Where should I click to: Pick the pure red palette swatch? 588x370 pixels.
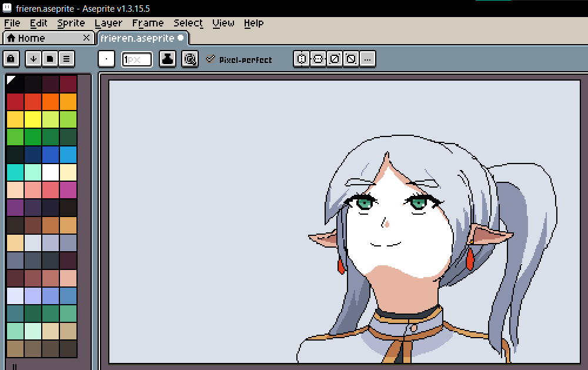tap(15, 102)
